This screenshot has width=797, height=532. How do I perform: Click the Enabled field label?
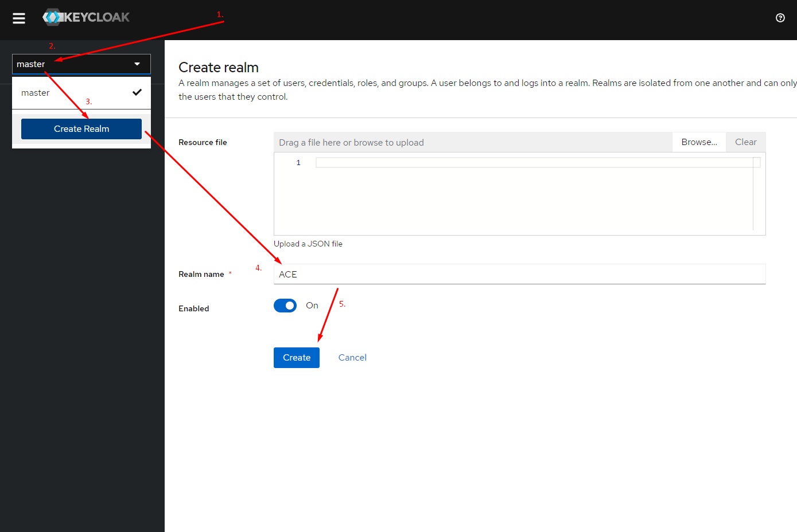click(x=194, y=308)
